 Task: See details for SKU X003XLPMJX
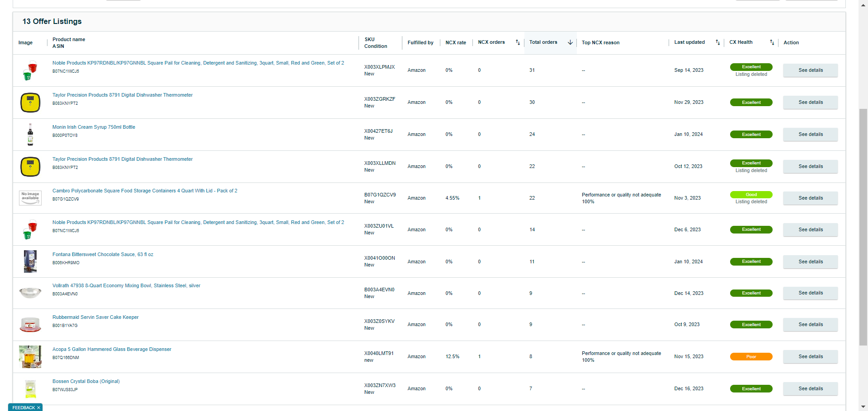810,70
